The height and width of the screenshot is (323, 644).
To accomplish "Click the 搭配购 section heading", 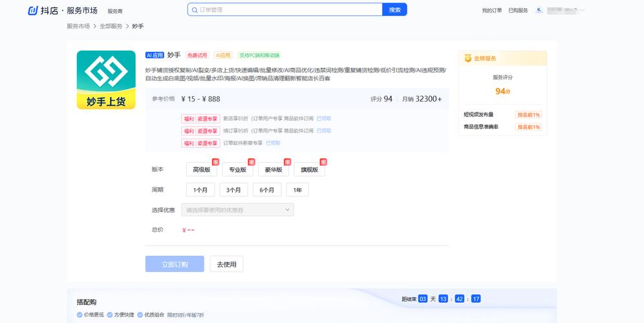I will pos(87,302).
